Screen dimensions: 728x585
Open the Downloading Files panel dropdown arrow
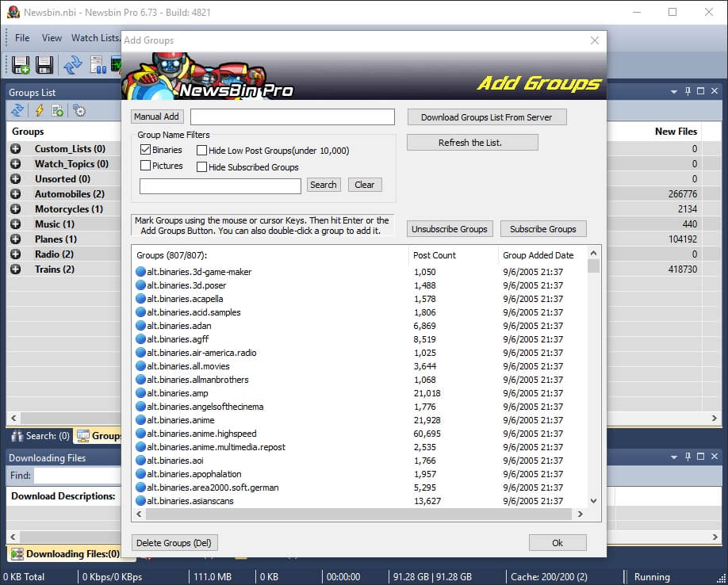674,457
